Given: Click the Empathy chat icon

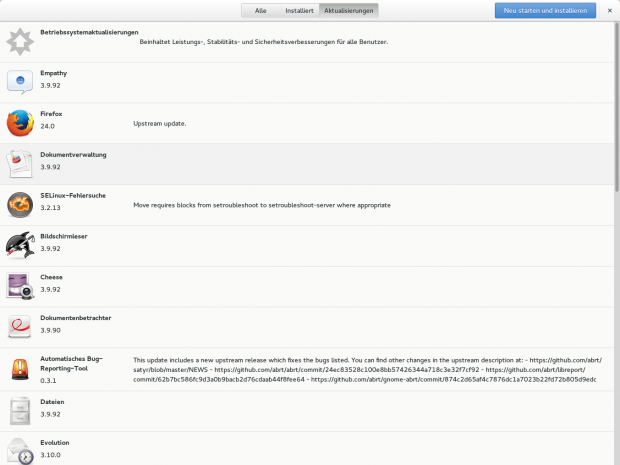Looking at the screenshot, I should [20, 82].
